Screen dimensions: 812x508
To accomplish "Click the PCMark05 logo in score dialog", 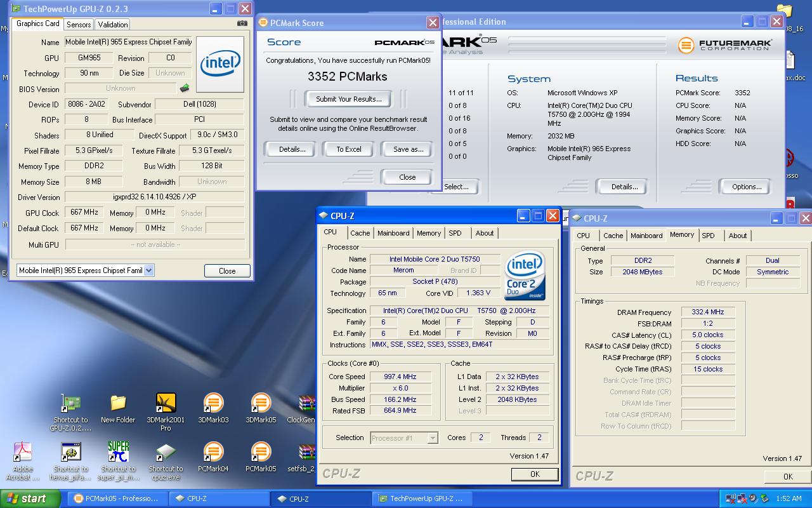I will point(404,43).
